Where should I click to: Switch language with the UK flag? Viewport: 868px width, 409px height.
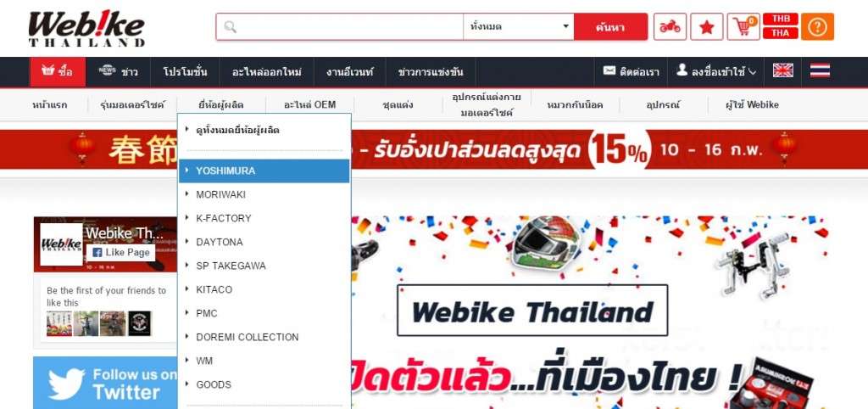coord(782,70)
